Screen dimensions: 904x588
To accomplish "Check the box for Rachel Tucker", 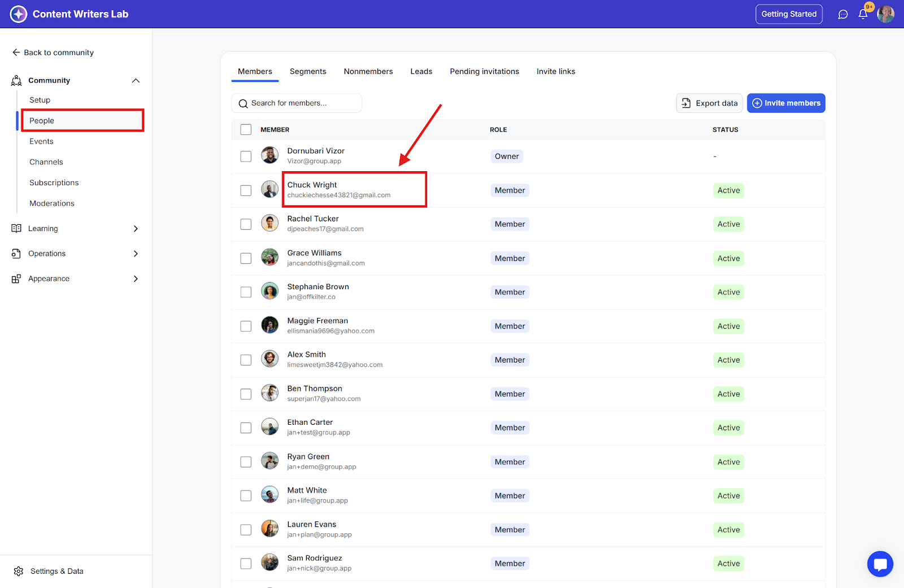I will [x=246, y=224].
